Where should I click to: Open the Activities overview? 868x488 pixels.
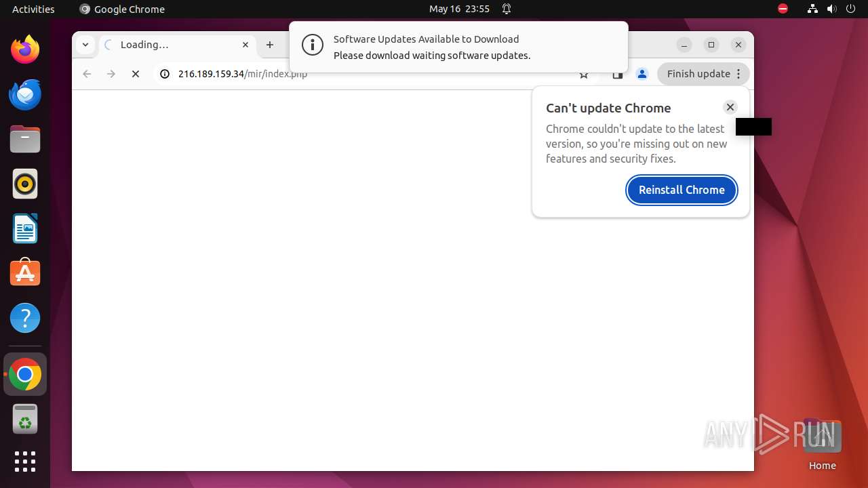click(33, 9)
